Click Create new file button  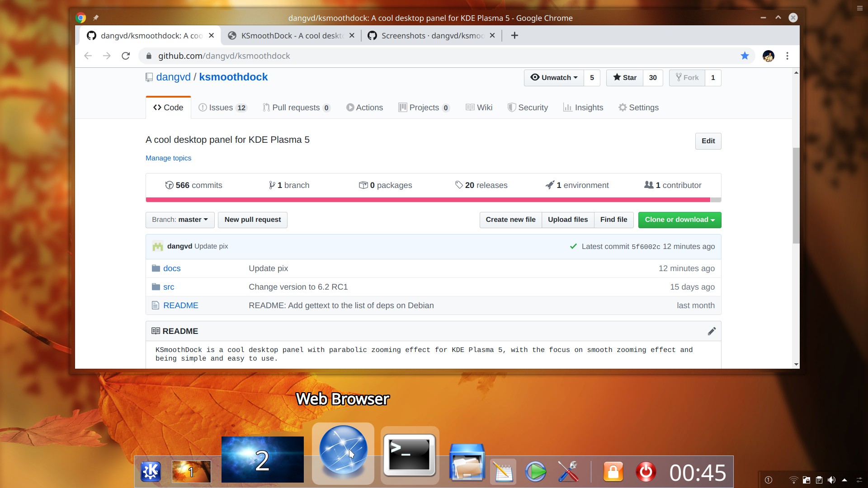coord(510,220)
